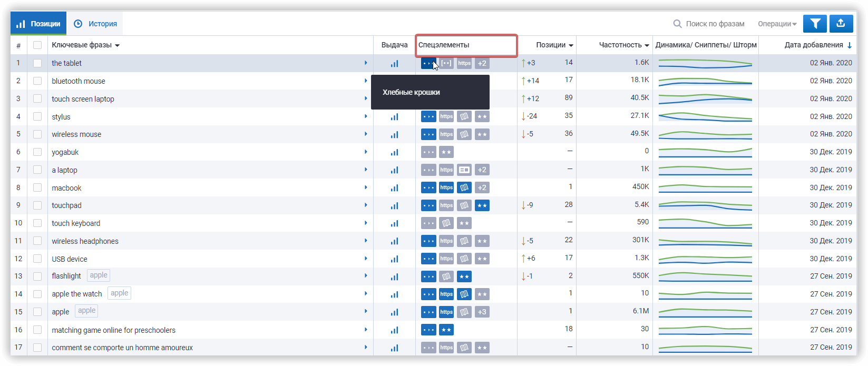Viewport: 868px width, 366px height.
Task: Switch to the История tab
Action: coord(95,24)
